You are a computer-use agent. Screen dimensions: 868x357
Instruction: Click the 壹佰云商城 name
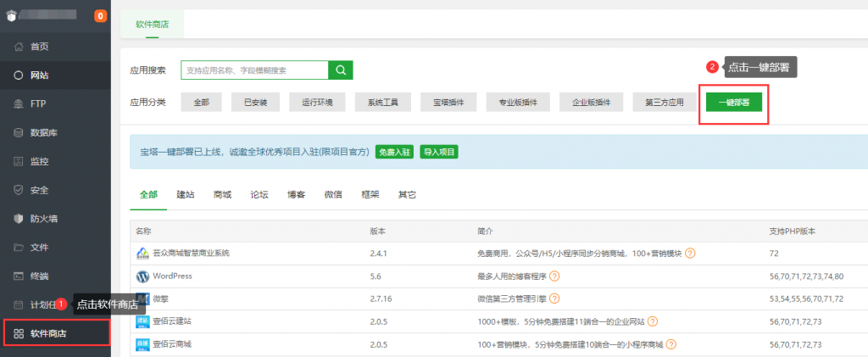tap(172, 344)
